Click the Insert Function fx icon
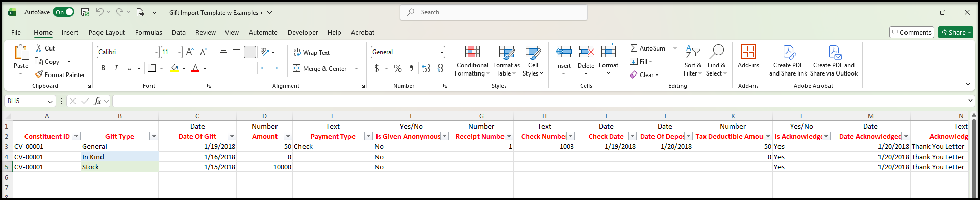The image size is (980, 200). 97,101
